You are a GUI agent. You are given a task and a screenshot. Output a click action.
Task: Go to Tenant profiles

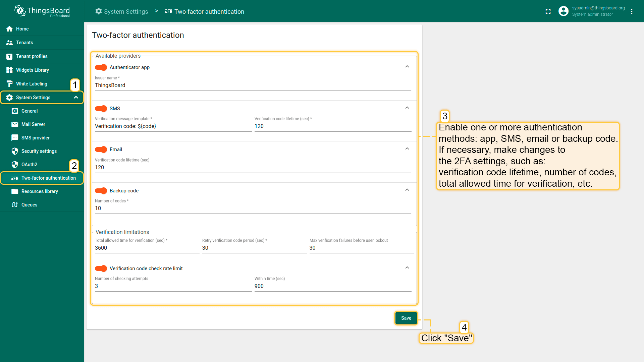(42, 56)
